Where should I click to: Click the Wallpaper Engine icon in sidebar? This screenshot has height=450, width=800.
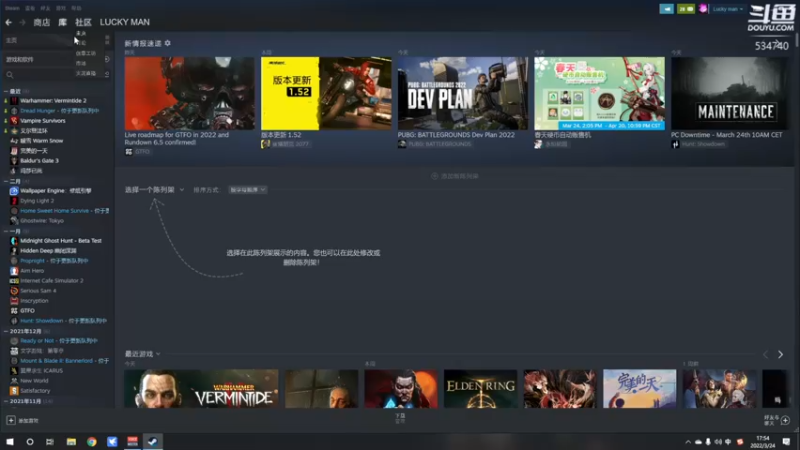14,191
